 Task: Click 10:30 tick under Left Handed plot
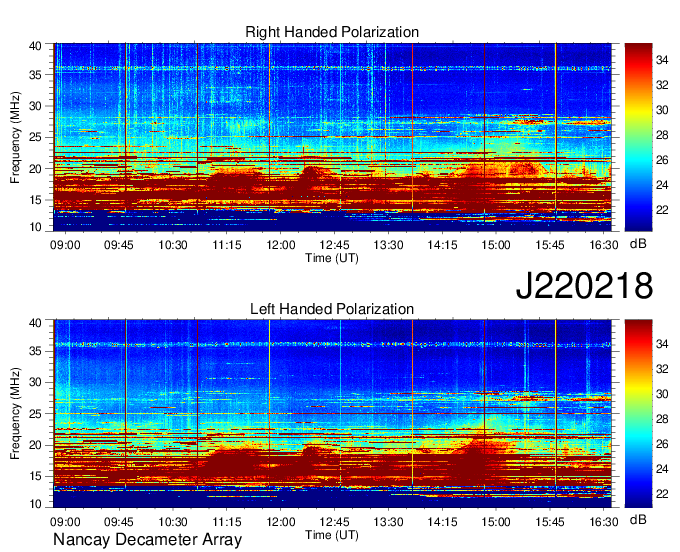[x=173, y=522]
